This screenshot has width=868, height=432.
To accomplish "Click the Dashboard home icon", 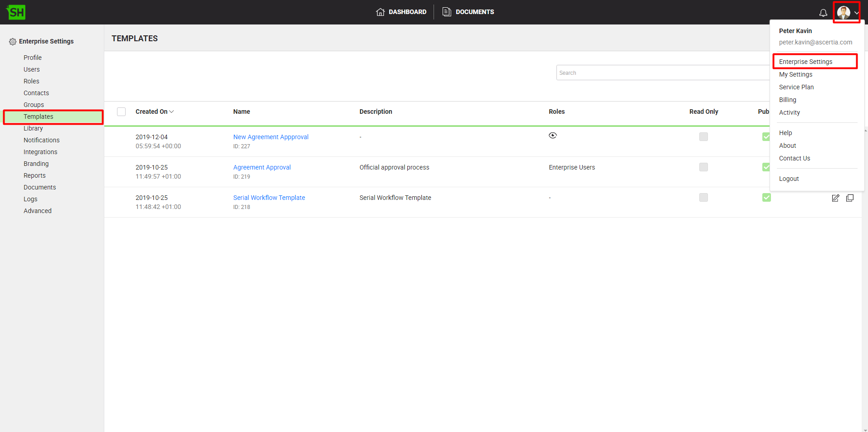I will (x=380, y=12).
